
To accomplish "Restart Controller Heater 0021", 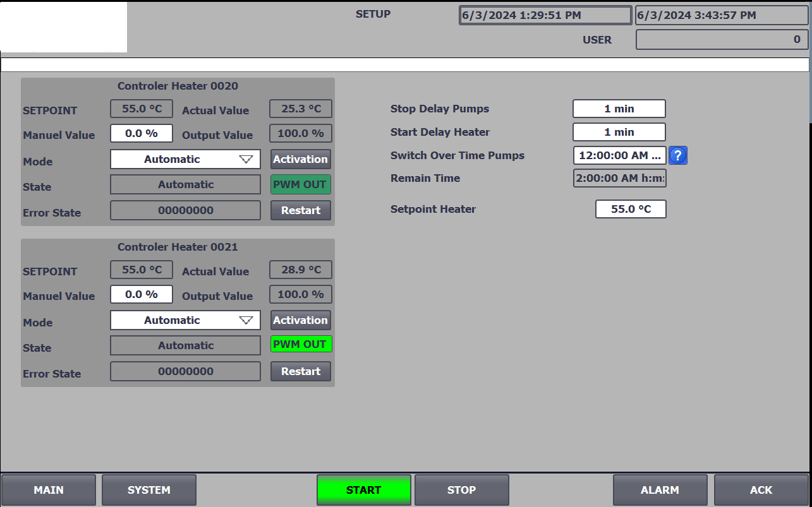I will 301,371.
